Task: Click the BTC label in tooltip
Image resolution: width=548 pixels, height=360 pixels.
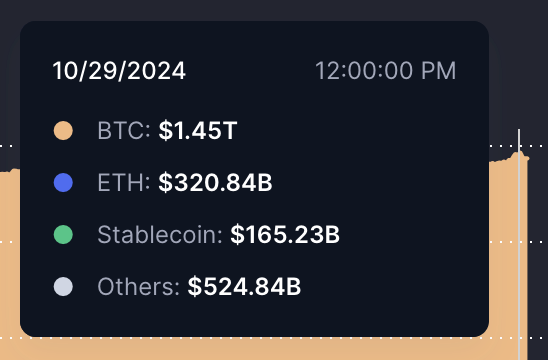Action: (124, 131)
